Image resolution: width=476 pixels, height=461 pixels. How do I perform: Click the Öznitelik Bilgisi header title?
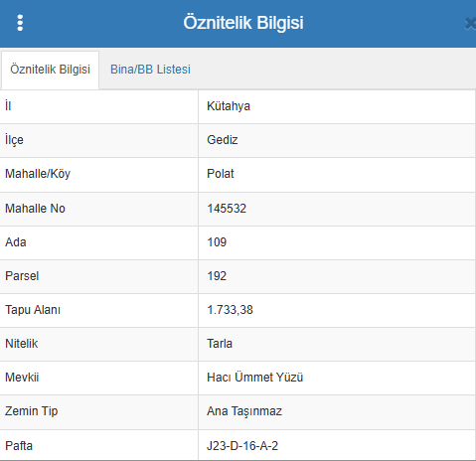coord(243,23)
